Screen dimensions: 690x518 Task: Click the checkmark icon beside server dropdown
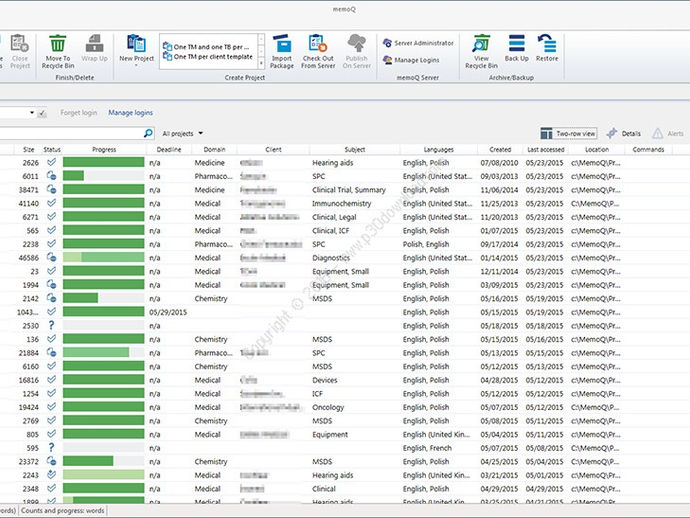coord(42,114)
